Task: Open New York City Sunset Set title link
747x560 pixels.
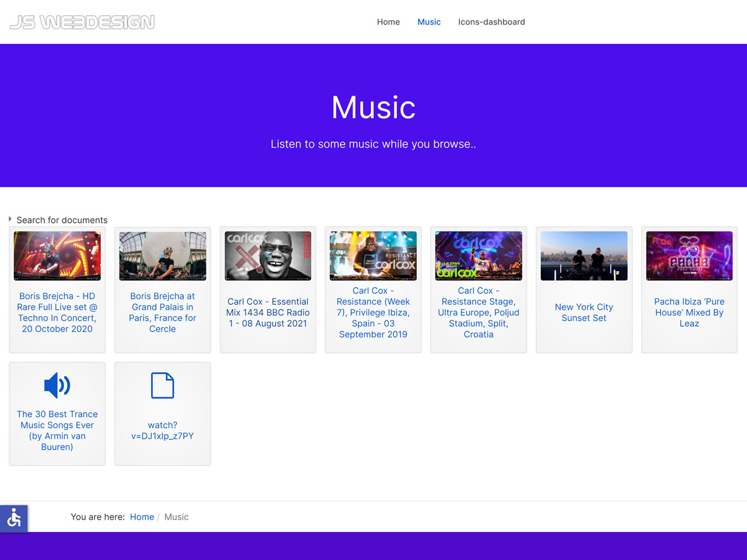Action: (x=584, y=313)
